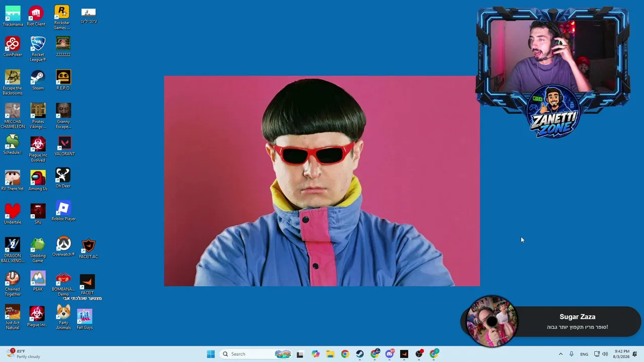Open the ENG language switcher
The height and width of the screenshot is (362, 644).
[584, 354]
